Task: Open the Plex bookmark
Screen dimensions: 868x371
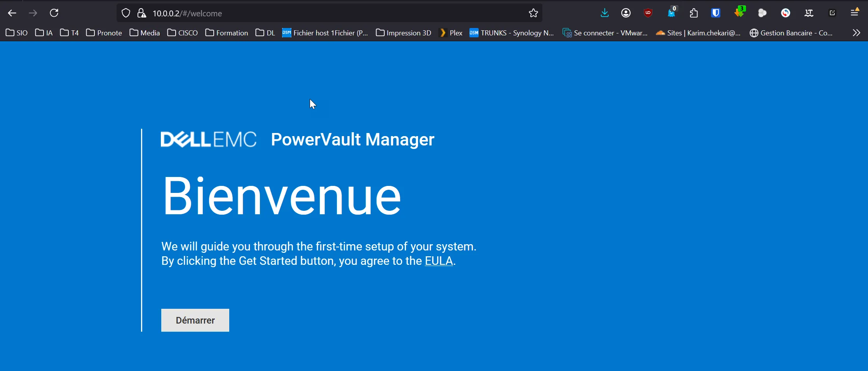Action: pyautogui.click(x=451, y=33)
